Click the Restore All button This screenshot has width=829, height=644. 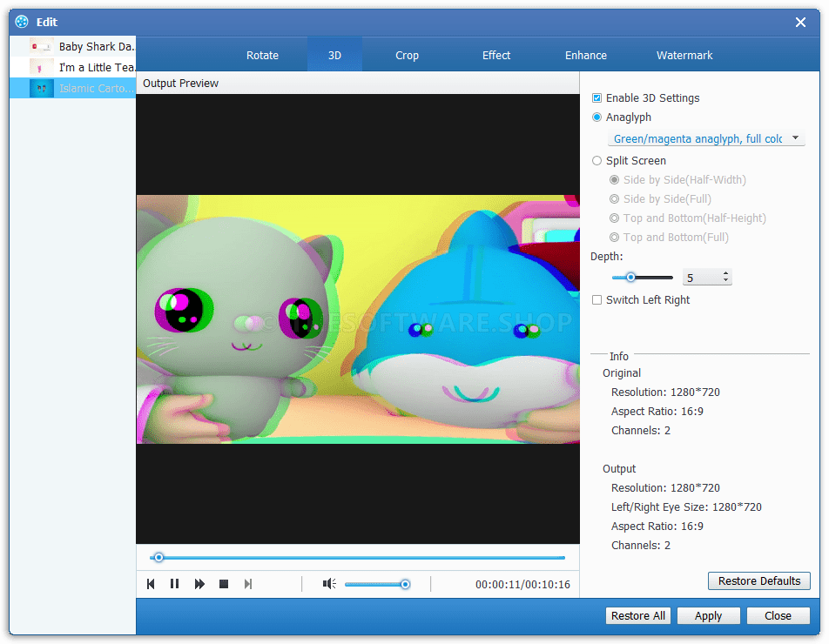point(638,615)
